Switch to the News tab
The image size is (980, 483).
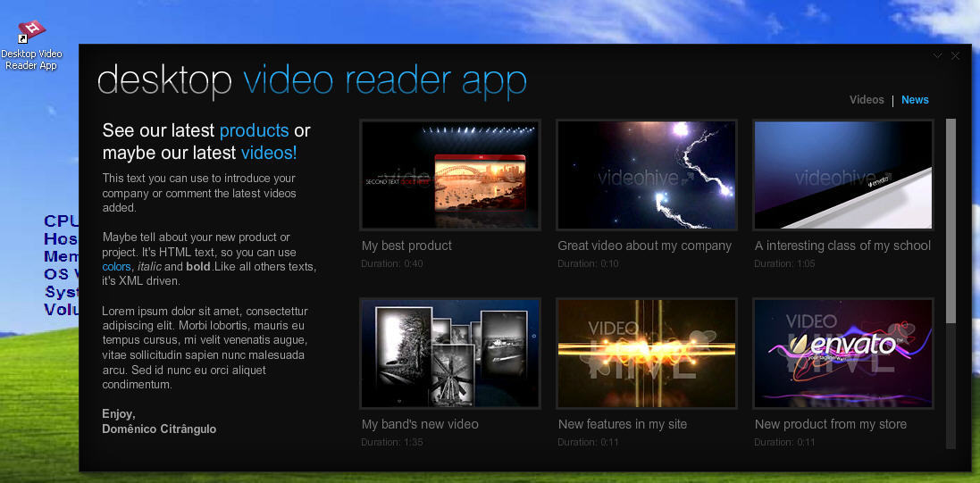click(915, 100)
